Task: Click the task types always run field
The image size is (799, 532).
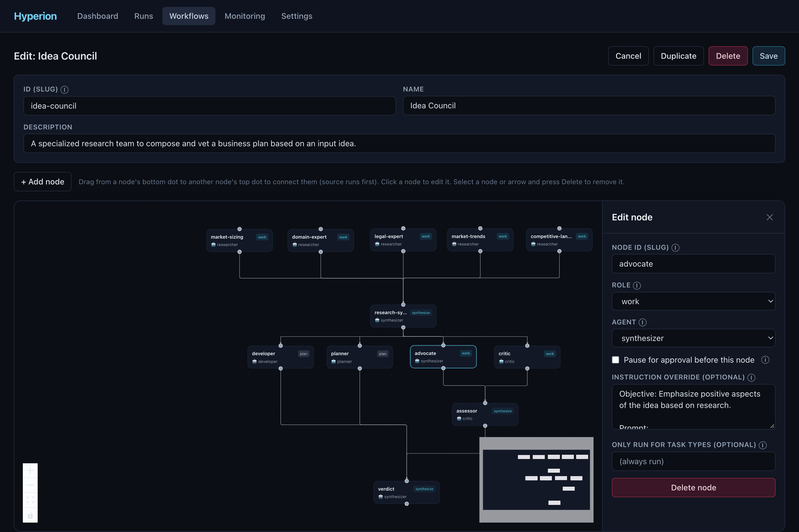Action: 693,461
